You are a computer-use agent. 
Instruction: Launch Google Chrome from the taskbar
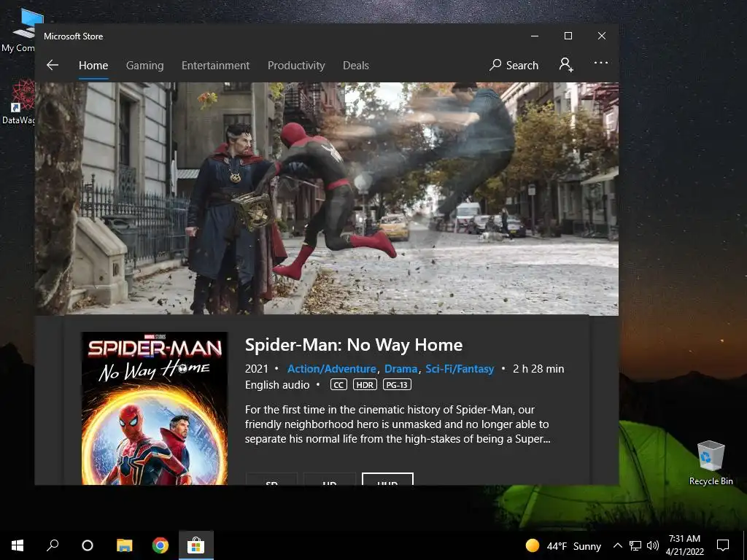click(160, 545)
